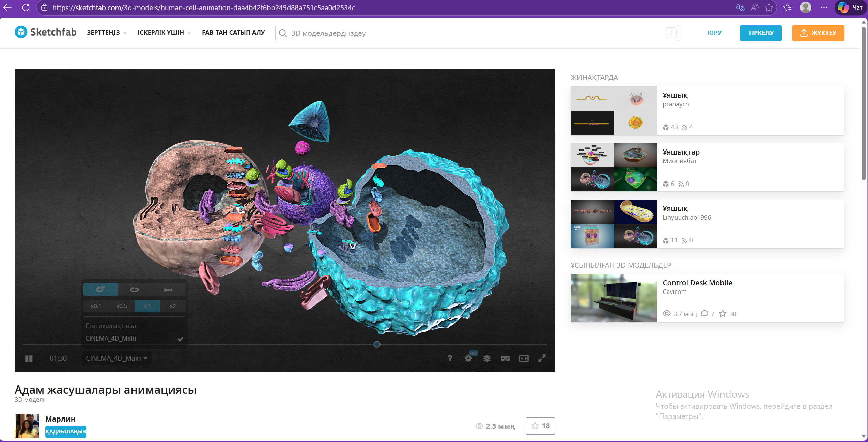868x442 pixels.
Task: Switch viewer to theater mode
Action: tap(524, 358)
